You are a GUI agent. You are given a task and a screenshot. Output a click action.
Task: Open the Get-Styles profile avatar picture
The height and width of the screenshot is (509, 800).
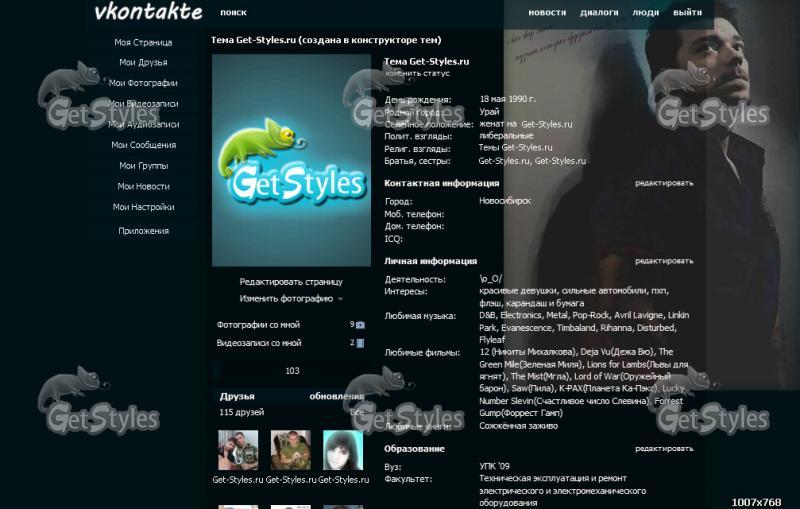(291, 160)
